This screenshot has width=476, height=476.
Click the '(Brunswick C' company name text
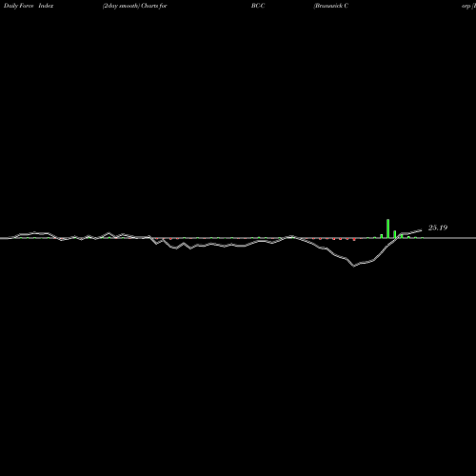click(x=331, y=6)
